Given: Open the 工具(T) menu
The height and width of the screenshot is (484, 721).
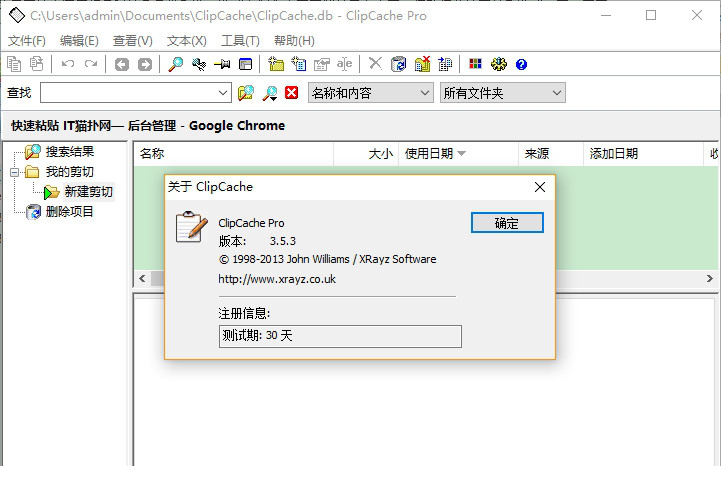Looking at the screenshot, I should [240, 41].
